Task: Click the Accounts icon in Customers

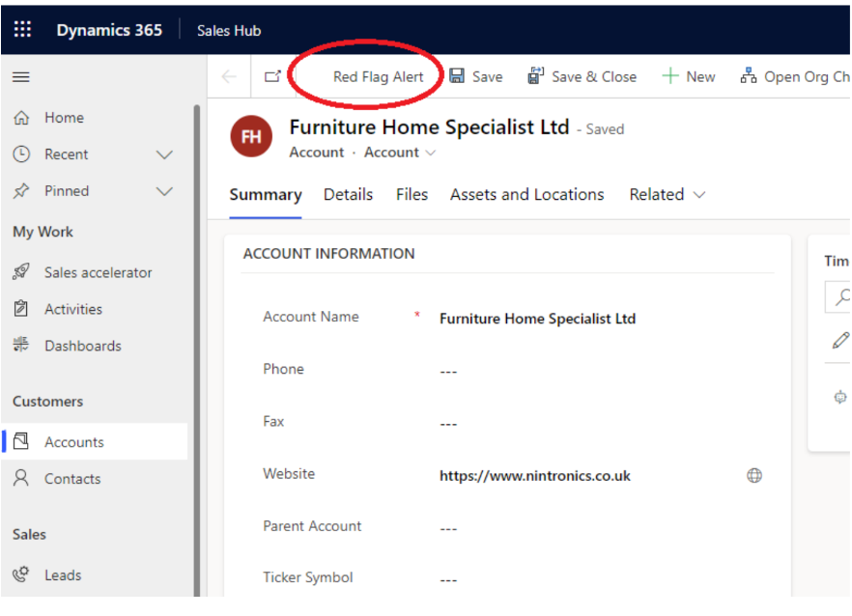Action: click(21, 441)
